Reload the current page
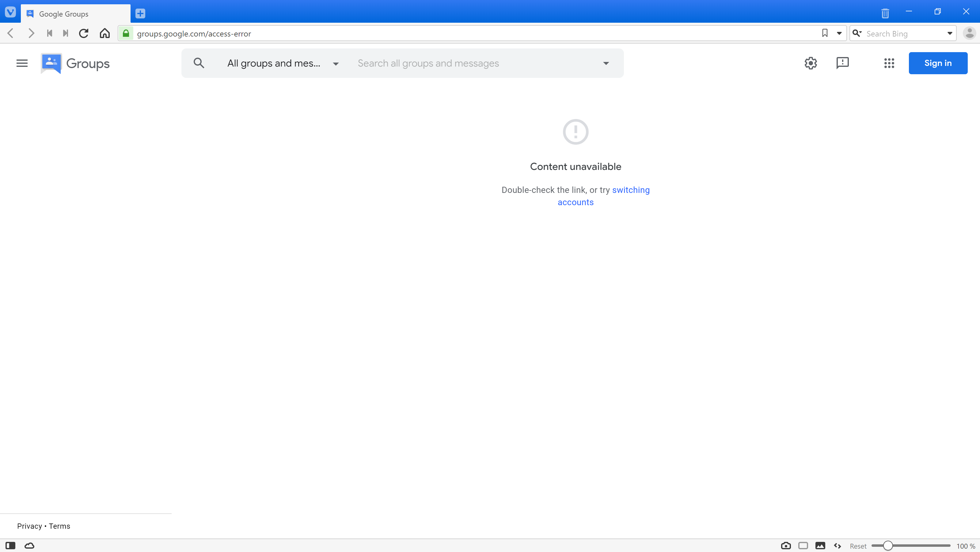Image resolution: width=980 pixels, height=552 pixels. point(84,33)
